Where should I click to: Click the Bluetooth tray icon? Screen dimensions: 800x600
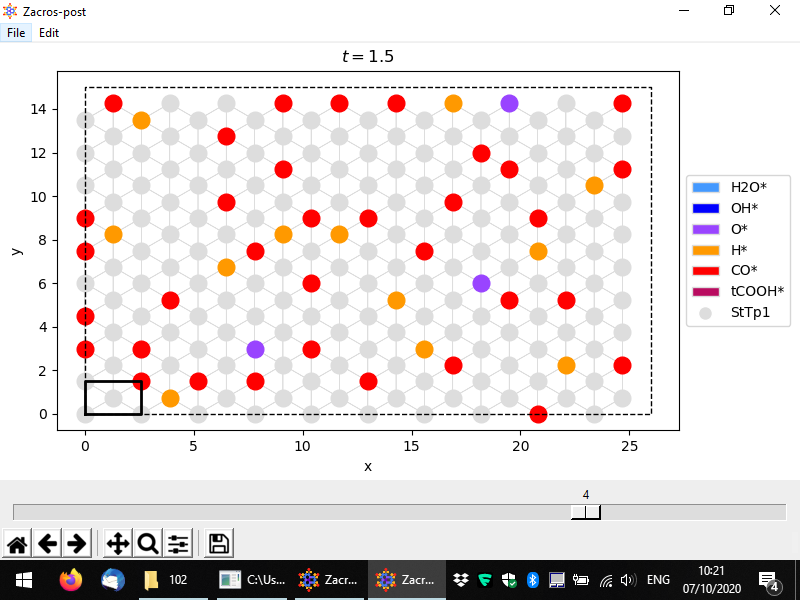pos(533,579)
